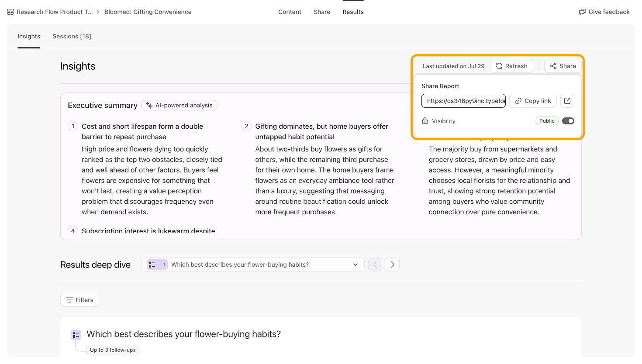Go to previous question arrow
The image size is (642, 364).
[x=375, y=264]
